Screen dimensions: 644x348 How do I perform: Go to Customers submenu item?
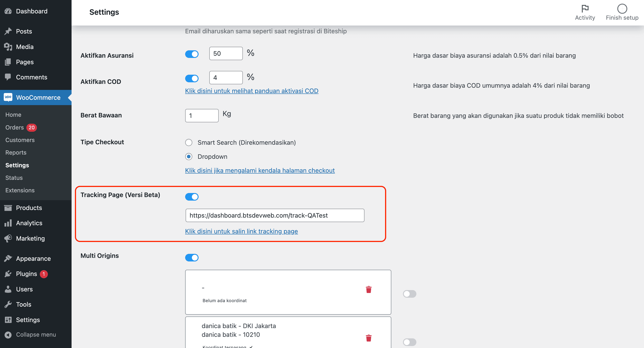tap(20, 140)
